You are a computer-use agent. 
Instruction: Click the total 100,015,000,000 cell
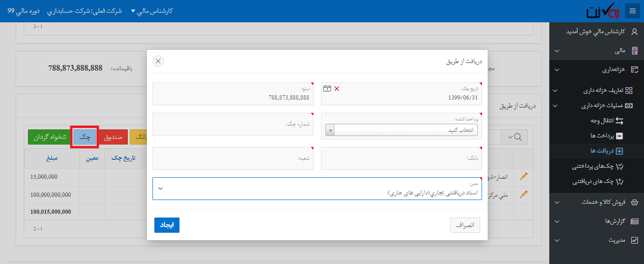[x=52, y=211]
